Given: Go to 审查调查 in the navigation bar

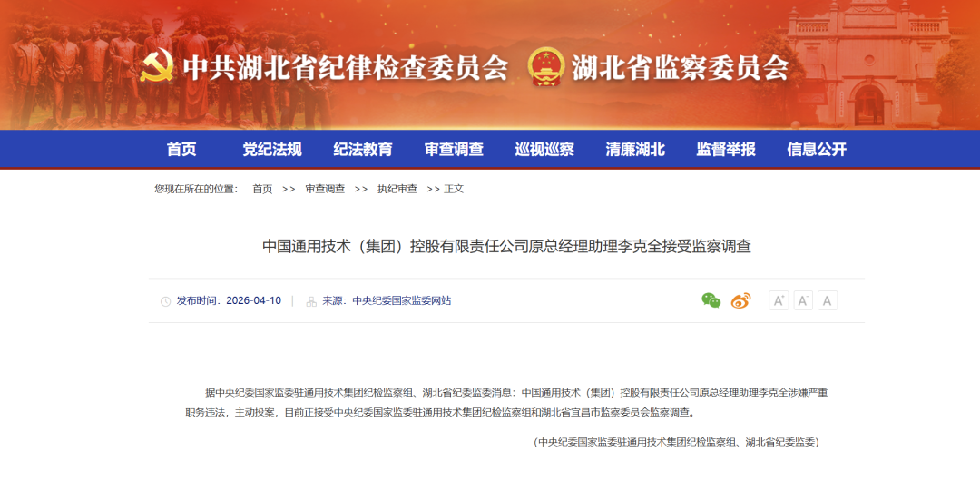Looking at the screenshot, I should (x=454, y=150).
